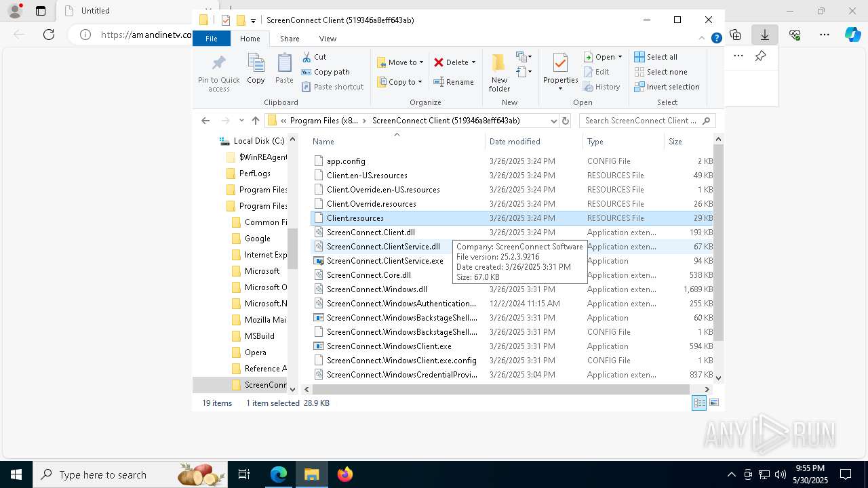Switch to the View ribbon tab
Screen dimensions: 868x488
tap(328, 39)
